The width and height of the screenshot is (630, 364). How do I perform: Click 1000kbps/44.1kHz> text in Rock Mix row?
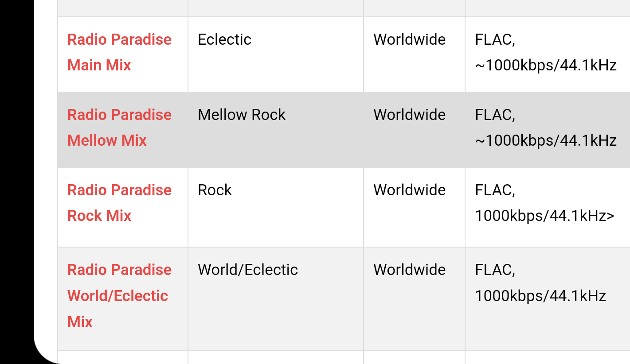[x=545, y=216]
